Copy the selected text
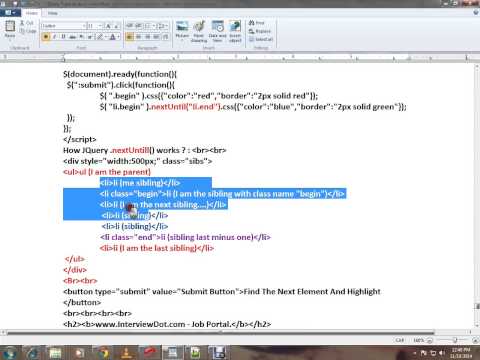The height and width of the screenshot is (360, 480). (x=28, y=31)
